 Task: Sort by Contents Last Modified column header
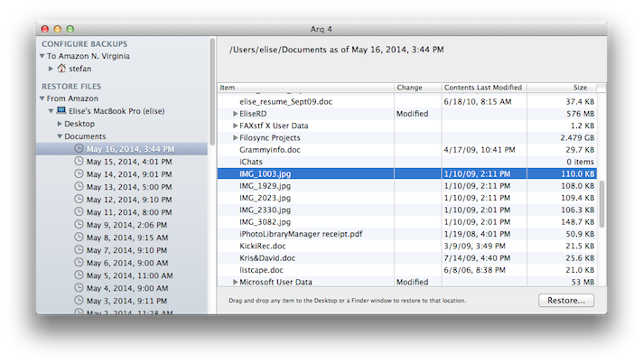[484, 88]
